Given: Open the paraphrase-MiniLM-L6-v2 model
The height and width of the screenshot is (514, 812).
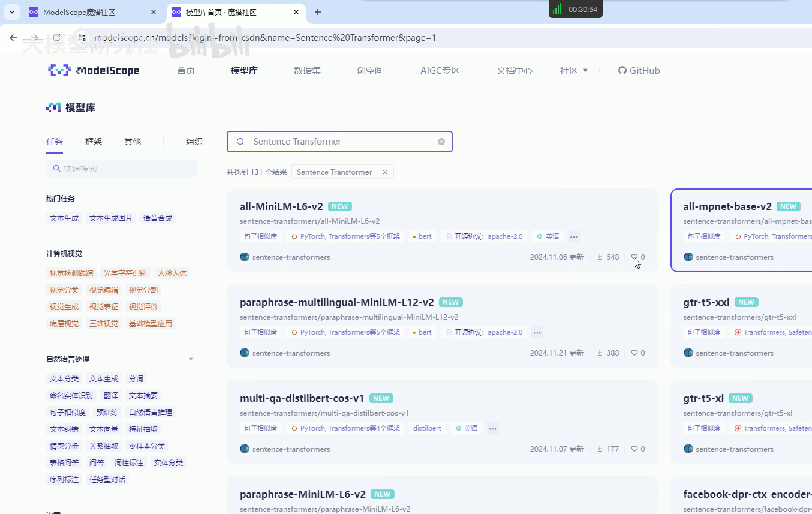Looking at the screenshot, I should click(302, 494).
